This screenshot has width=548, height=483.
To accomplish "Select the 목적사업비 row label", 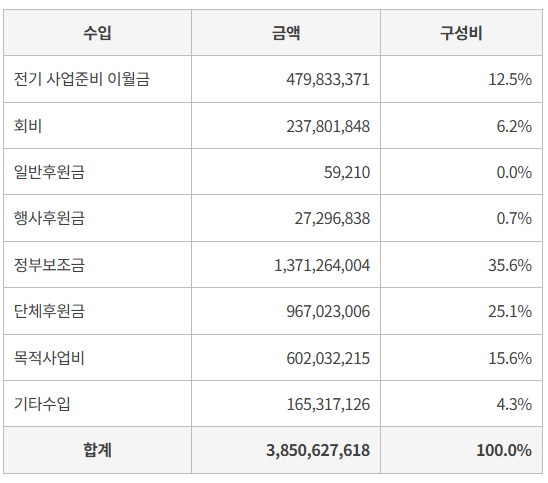I will pyautogui.click(x=49, y=358).
